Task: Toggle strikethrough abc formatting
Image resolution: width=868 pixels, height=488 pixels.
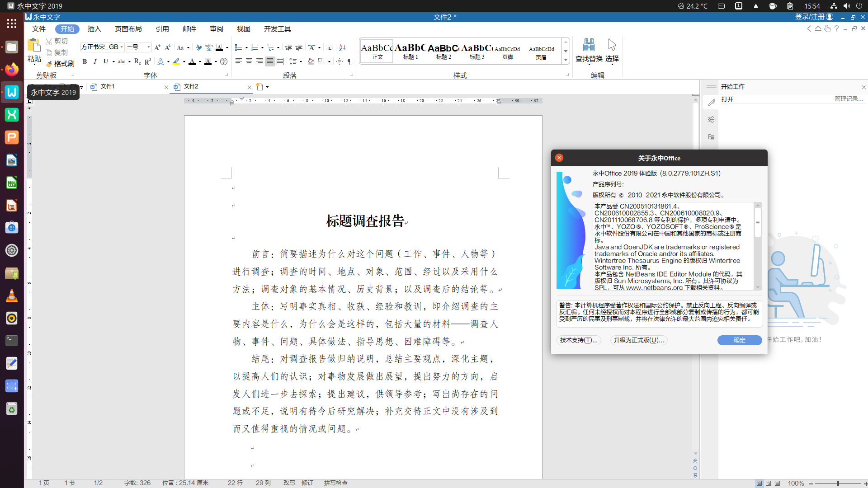Action: (122, 61)
